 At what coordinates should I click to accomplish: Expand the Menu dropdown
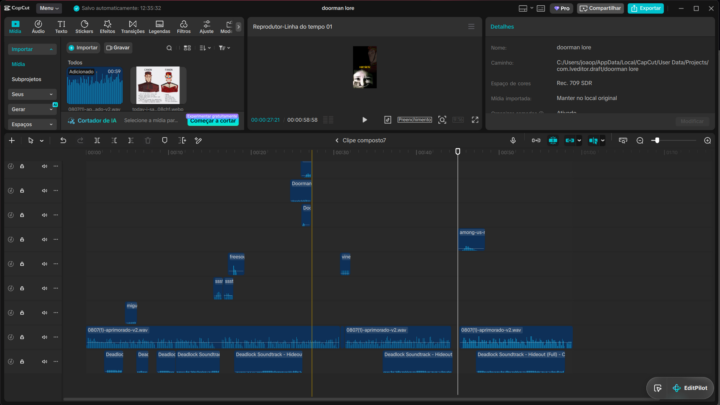tap(49, 8)
